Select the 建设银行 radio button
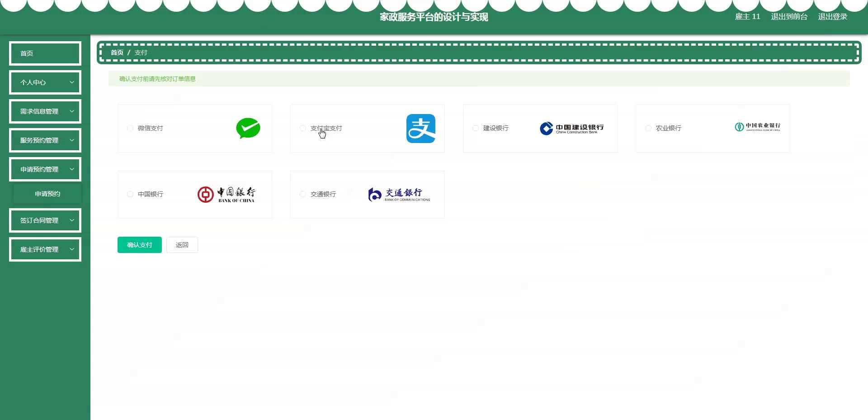Image resolution: width=868 pixels, height=420 pixels. (x=476, y=128)
